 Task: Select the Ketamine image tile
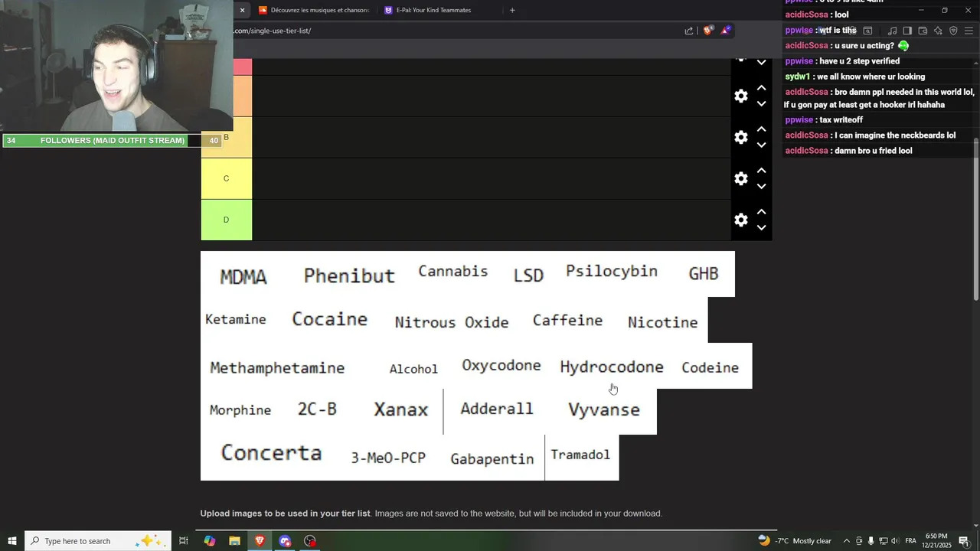pyautogui.click(x=236, y=320)
